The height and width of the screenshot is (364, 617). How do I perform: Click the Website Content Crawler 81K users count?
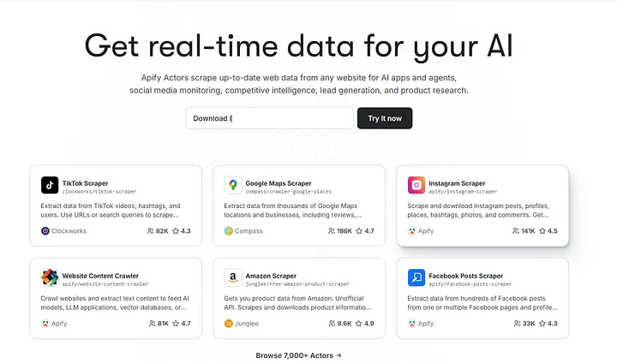157,324
